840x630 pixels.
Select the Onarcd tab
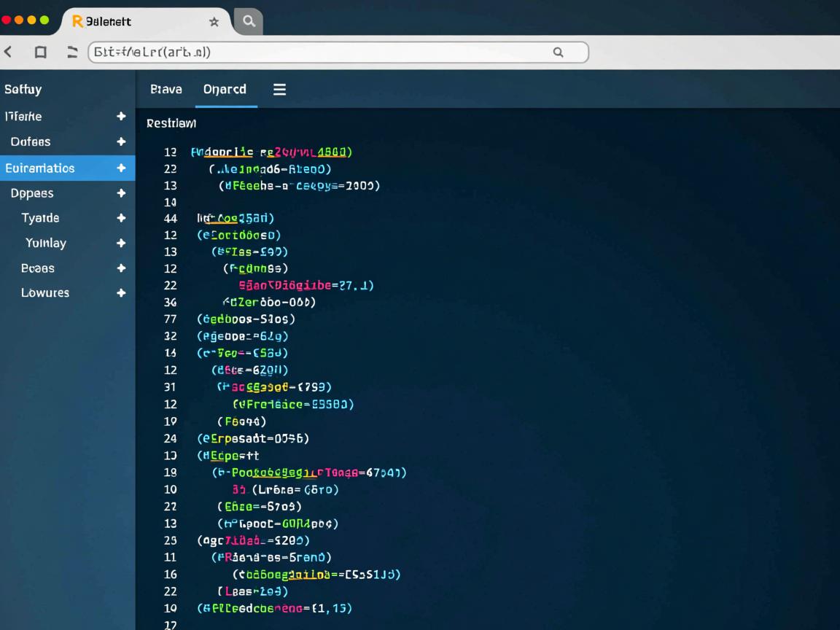225,90
